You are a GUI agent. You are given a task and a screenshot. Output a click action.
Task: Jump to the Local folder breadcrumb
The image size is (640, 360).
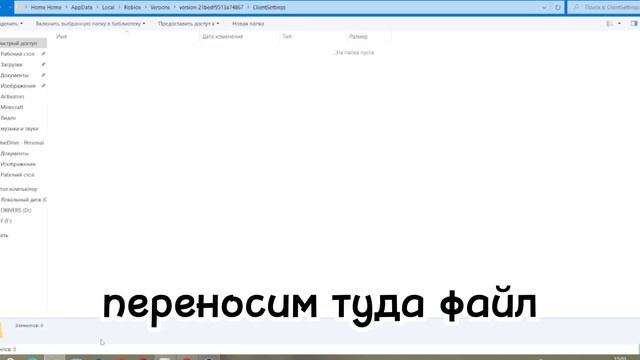[x=108, y=7]
